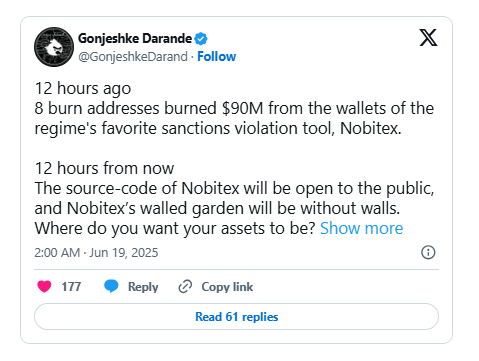Image resolution: width=479 pixels, height=361 pixels.
Task: Expand the tweet with Show more
Action: [x=361, y=228]
